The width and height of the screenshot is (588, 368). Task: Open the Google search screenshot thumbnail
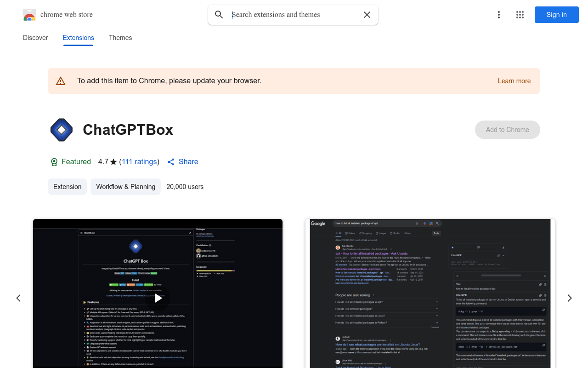point(430,293)
